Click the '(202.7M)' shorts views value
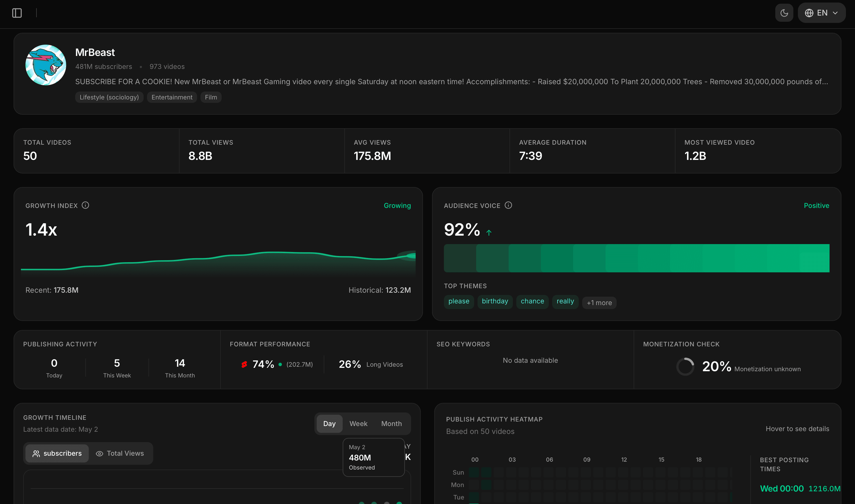 click(299, 364)
